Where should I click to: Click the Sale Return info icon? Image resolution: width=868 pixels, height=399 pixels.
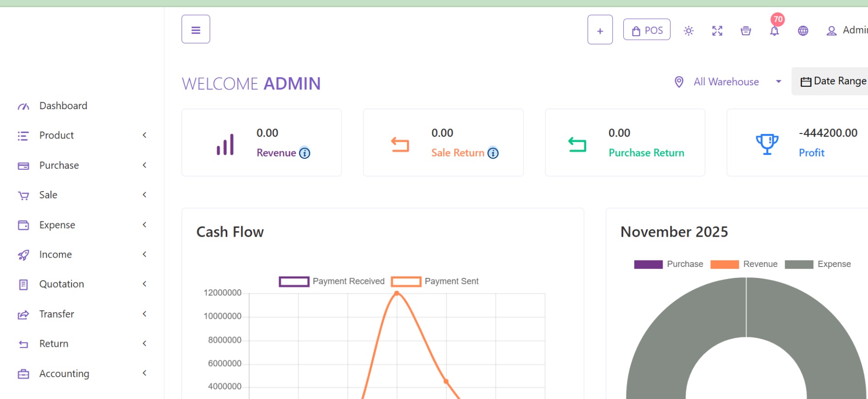coord(493,153)
